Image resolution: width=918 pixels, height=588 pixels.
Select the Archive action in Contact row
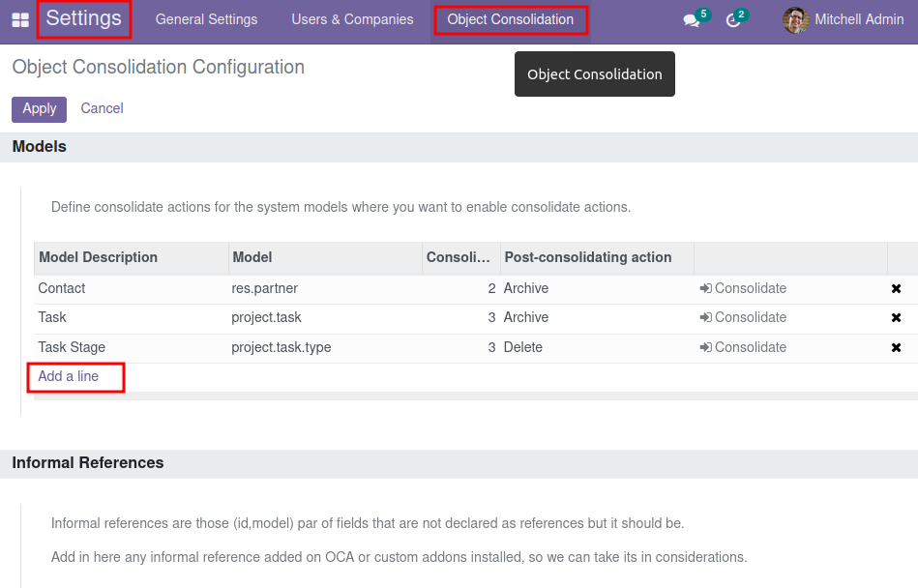point(525,288)
